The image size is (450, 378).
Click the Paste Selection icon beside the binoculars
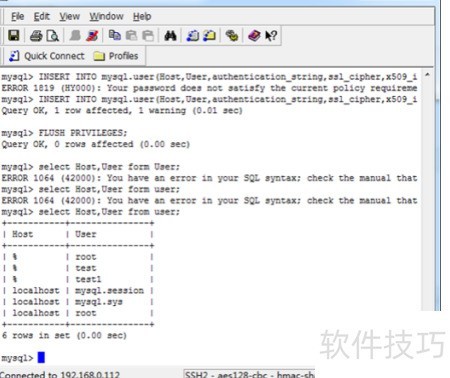tap(148, 36)
